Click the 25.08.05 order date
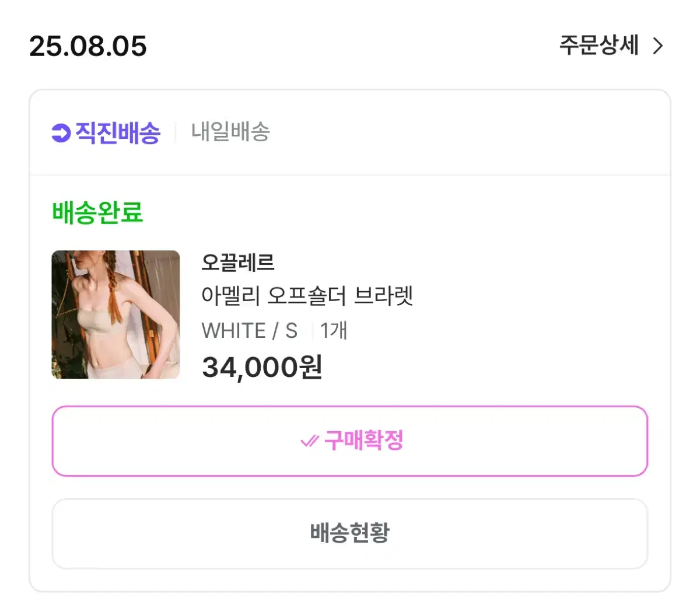The width and height of the screenshot is (700, 608). pos(88,46)
